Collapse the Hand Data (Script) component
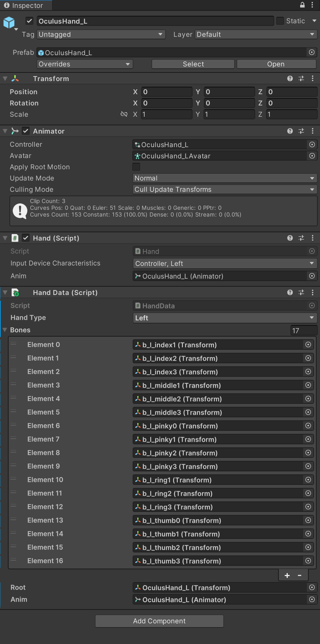Viewport: 320px width, 644px height. coord(5,292)
